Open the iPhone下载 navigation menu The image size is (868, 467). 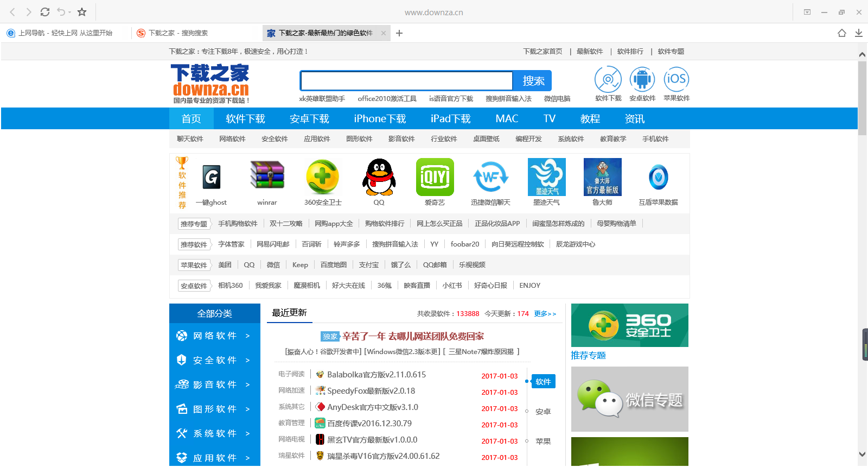coord(380,118)
